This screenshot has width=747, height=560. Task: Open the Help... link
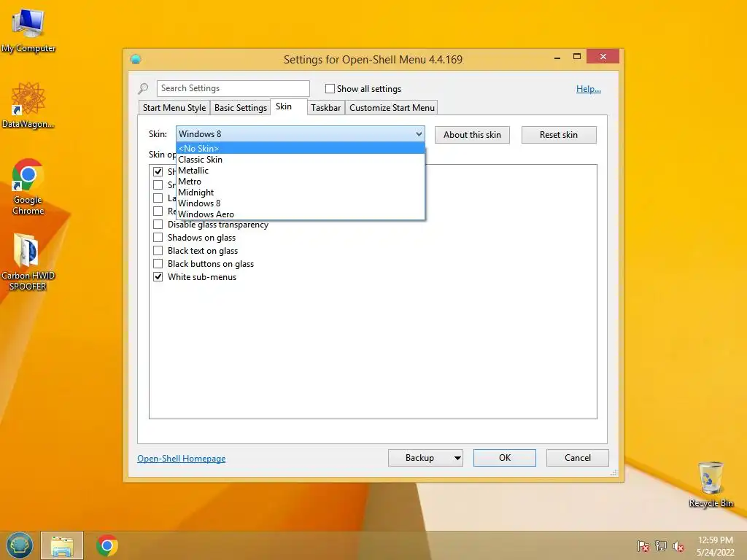click(x=589, y=88)
